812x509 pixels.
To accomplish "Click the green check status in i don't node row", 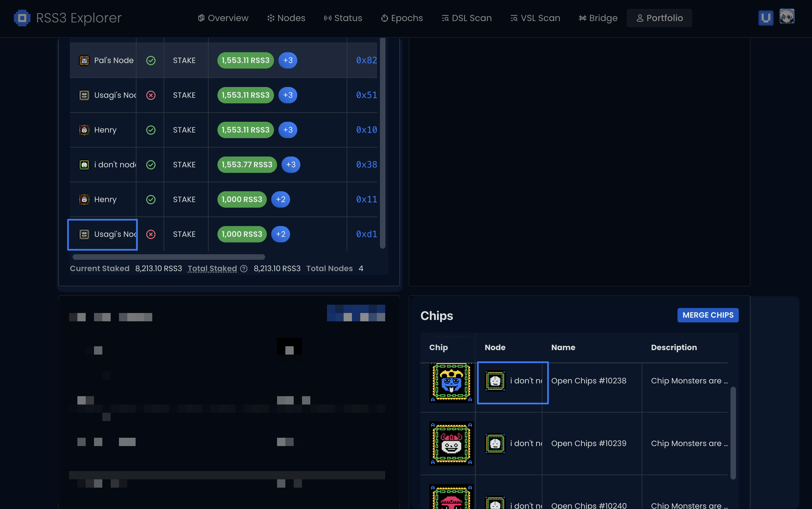I will click(x=151, y=165).
